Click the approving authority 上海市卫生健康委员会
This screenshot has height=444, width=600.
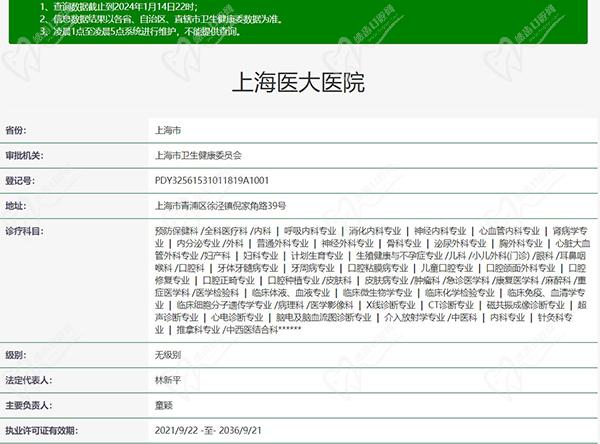point(198,156)
